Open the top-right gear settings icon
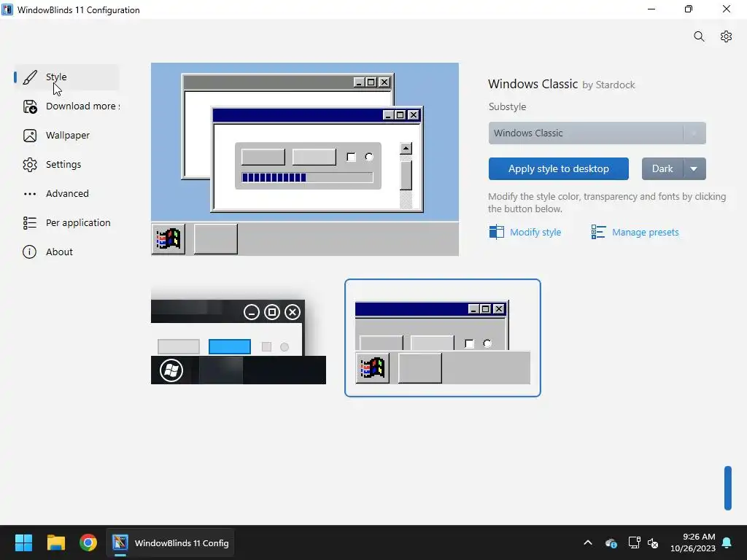 click(x=726, y=36)
